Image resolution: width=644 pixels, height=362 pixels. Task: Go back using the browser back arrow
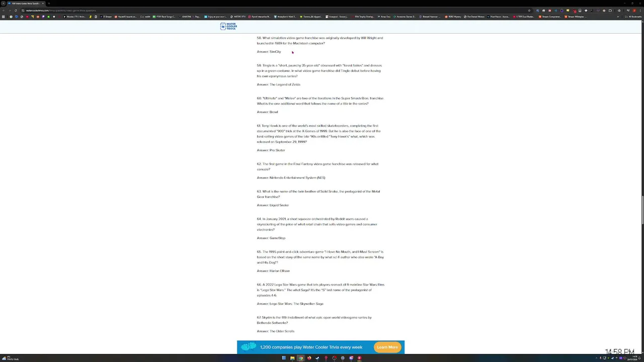click(x=4, y=11)
